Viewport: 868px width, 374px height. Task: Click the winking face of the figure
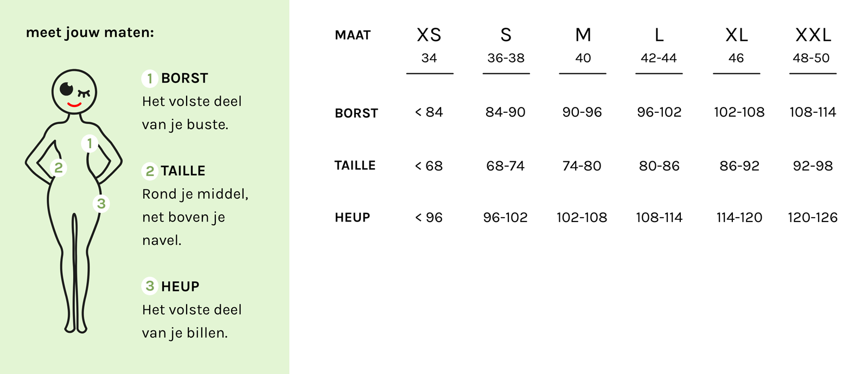tap(74, 91)
